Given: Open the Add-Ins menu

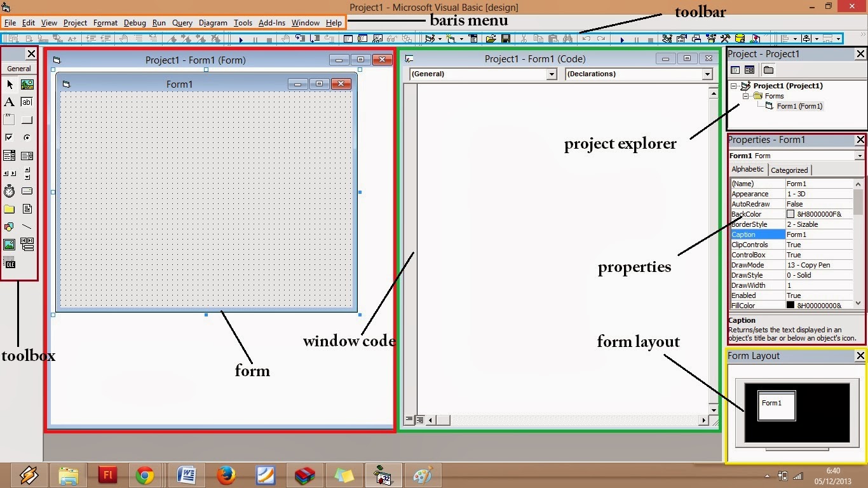Looking at the screenshot, I should click(272, 23).
